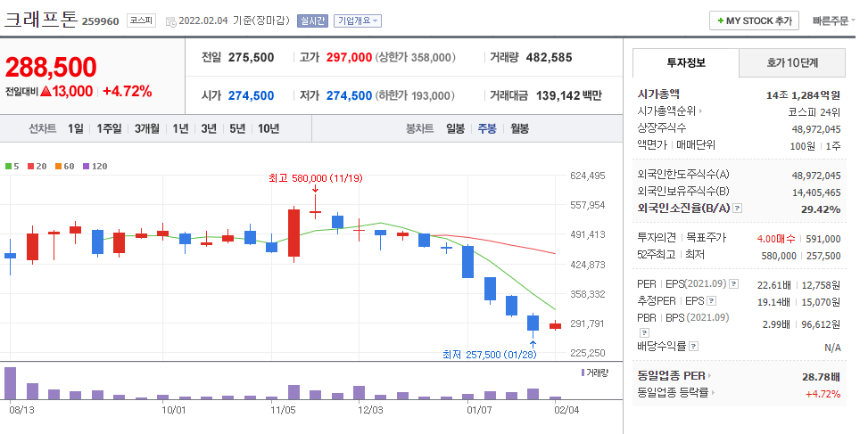The height and width of the screenshot is (434, 868).
Task: Select the 월봉 candlestick chart
Action: click(519, 129)
